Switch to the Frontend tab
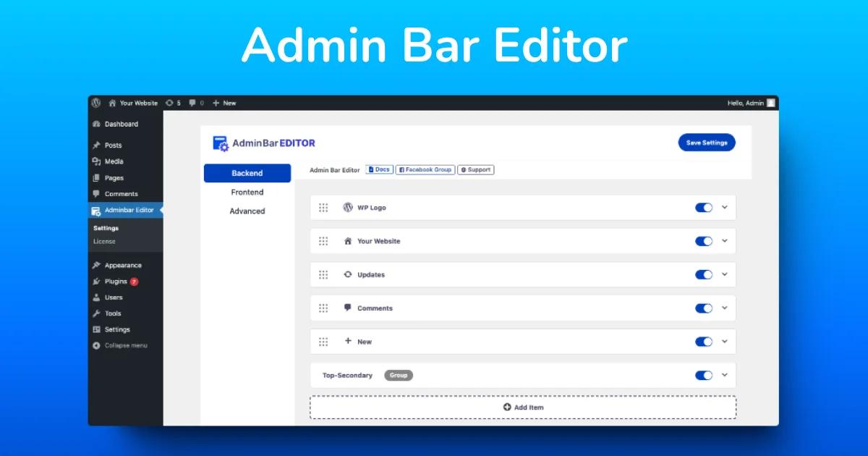Image resolution: width=868 pixels, height=456 pixels. [x=247, y=192]
